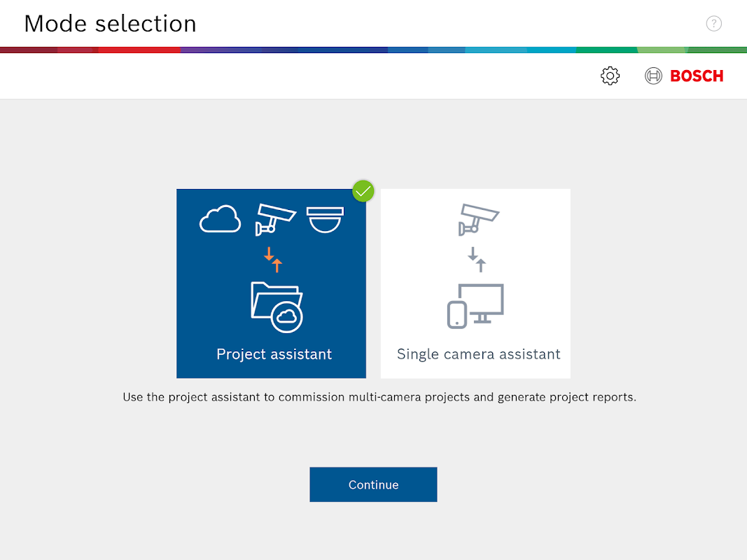Click the green checkmark badge
This screenshot has height=560, width=747.
(x=363, y=191)
